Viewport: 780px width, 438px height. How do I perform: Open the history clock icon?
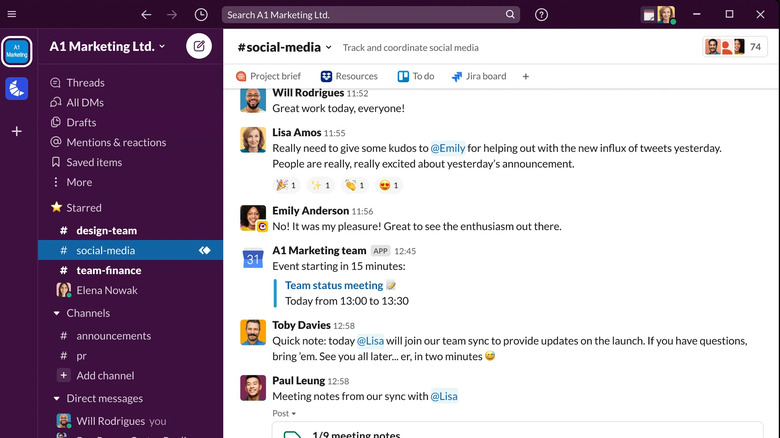[x=201, y=15]
